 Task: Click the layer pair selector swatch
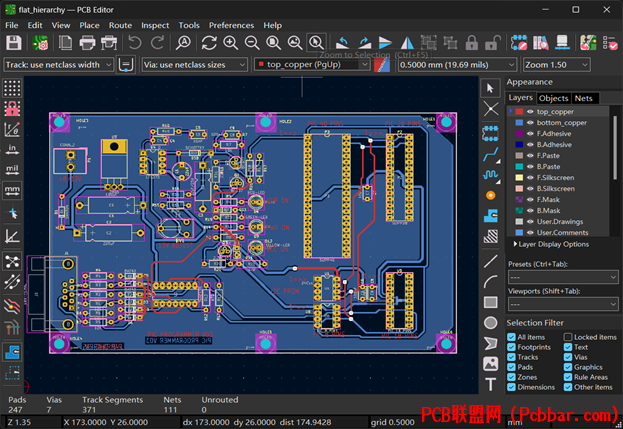tap(382, 64)
